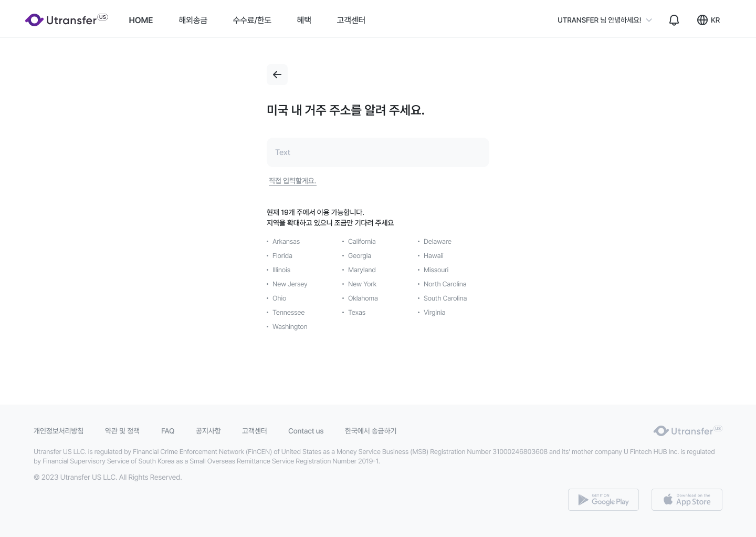Click Tennessee in state list
Screen dimensions: 756x537
tap(288, 313)
